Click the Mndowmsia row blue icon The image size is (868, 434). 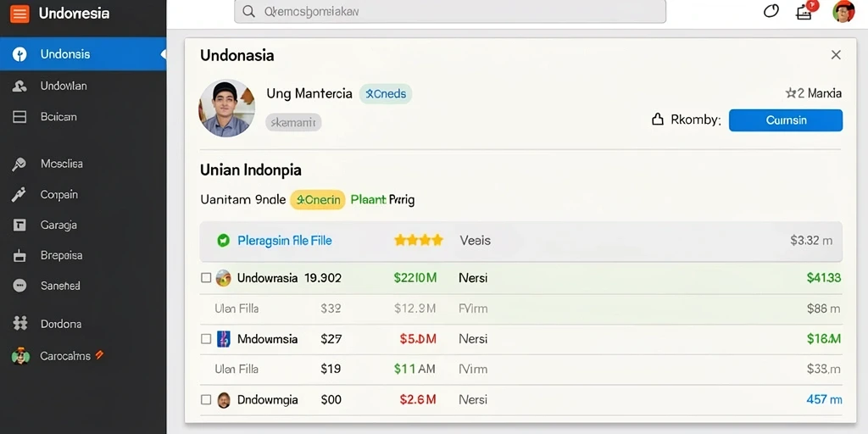pyautogui.click(x=223, y=339)
